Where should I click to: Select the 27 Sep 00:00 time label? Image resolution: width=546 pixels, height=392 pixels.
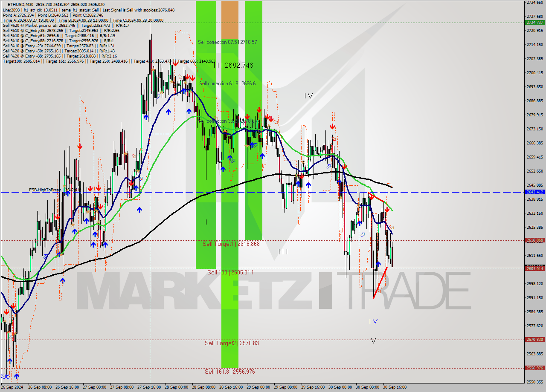95,387
